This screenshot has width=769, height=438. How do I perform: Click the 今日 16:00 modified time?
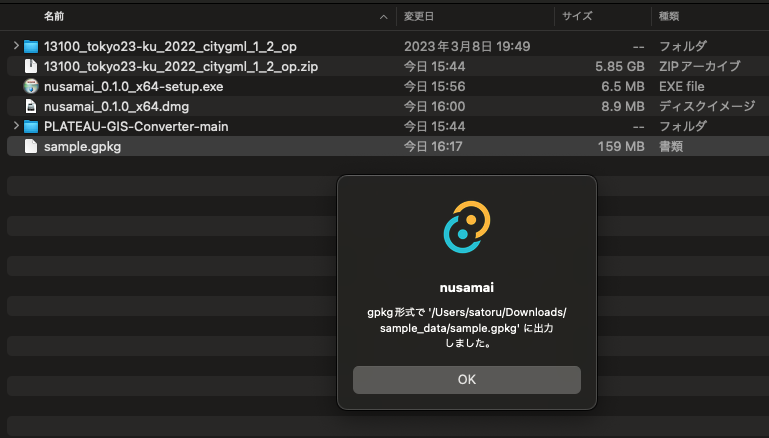click(435, 106)
